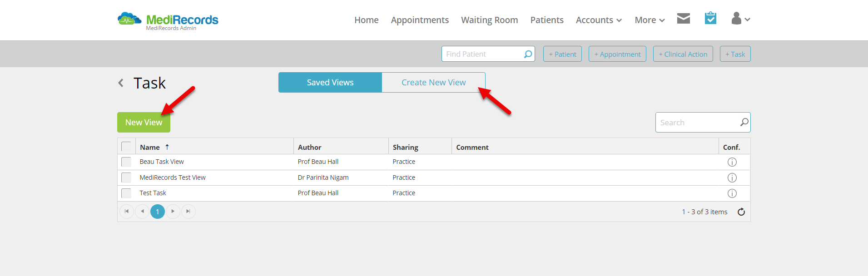
Task: Click info icon for MediRecords Test View
Action: [732, 177]
